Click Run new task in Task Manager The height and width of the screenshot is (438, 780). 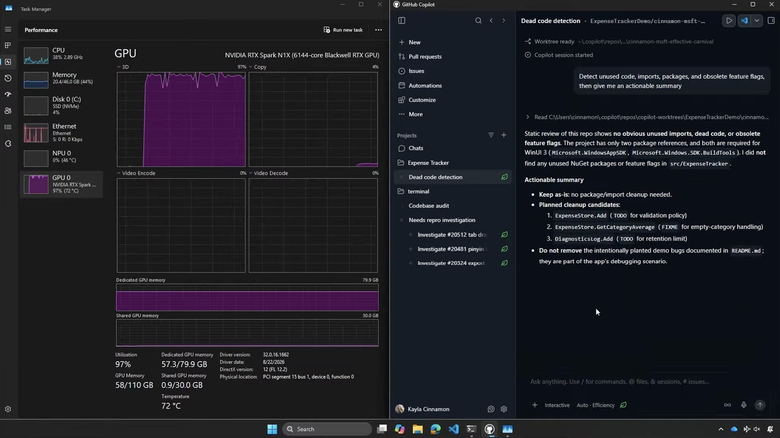(343, 30)
